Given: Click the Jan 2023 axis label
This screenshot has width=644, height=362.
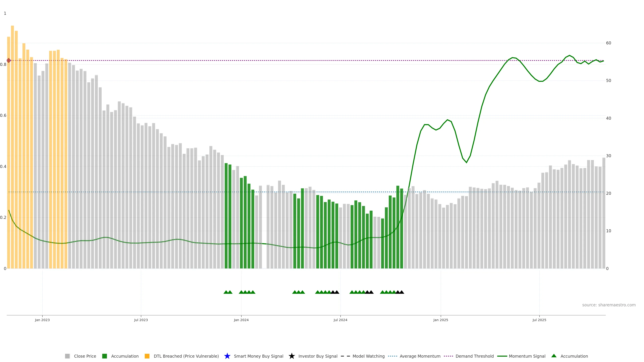Looking at the screenshot, I should [42, 320].
